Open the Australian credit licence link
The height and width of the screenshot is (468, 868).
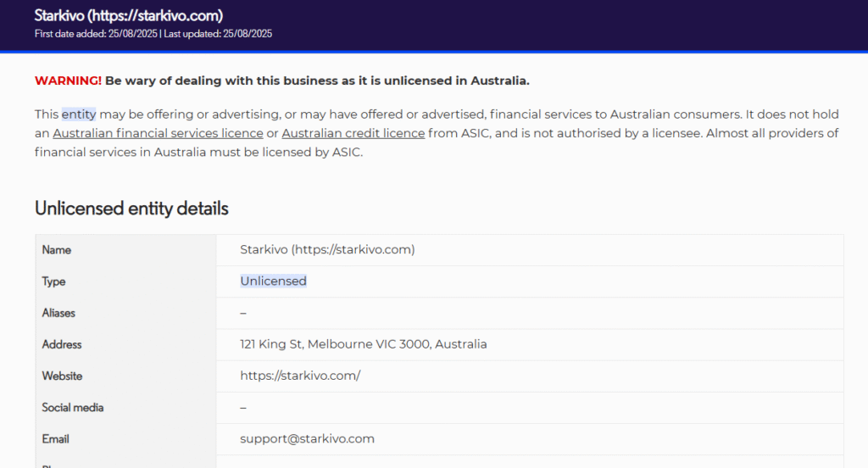(x=353, y=133)
